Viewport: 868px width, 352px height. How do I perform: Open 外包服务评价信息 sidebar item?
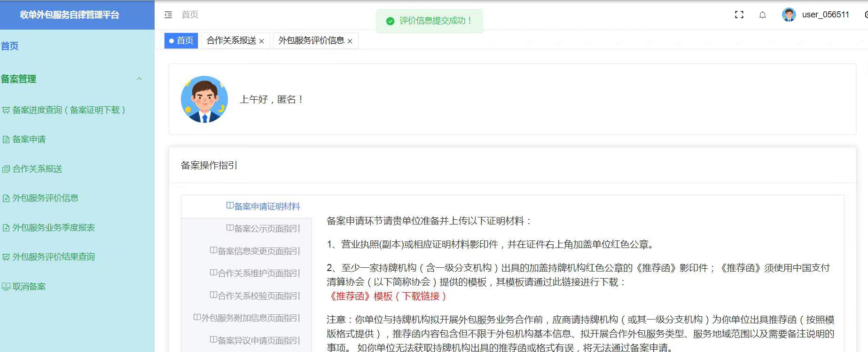tap(45, 198)
